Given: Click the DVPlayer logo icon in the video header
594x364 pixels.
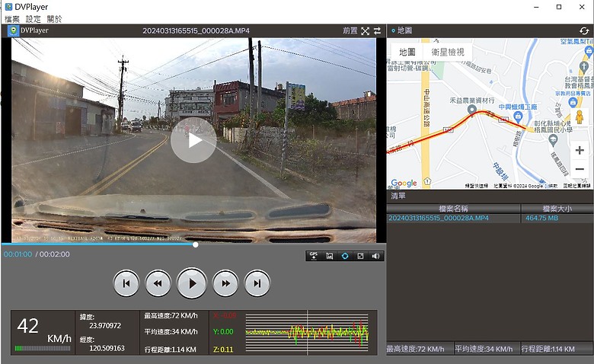Looking at the screenshot, I should (13, 30).
